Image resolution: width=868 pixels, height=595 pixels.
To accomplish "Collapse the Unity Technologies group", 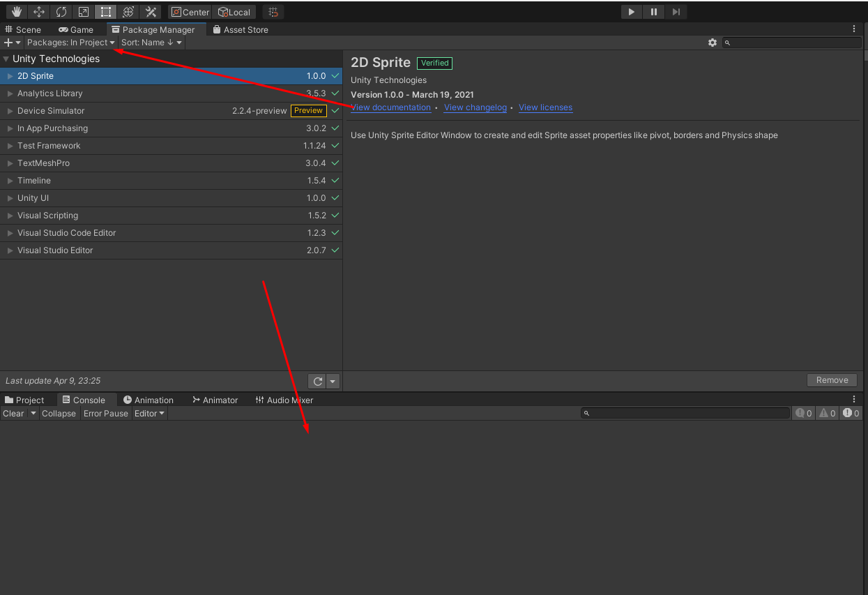I will click(x=6, y=59).
